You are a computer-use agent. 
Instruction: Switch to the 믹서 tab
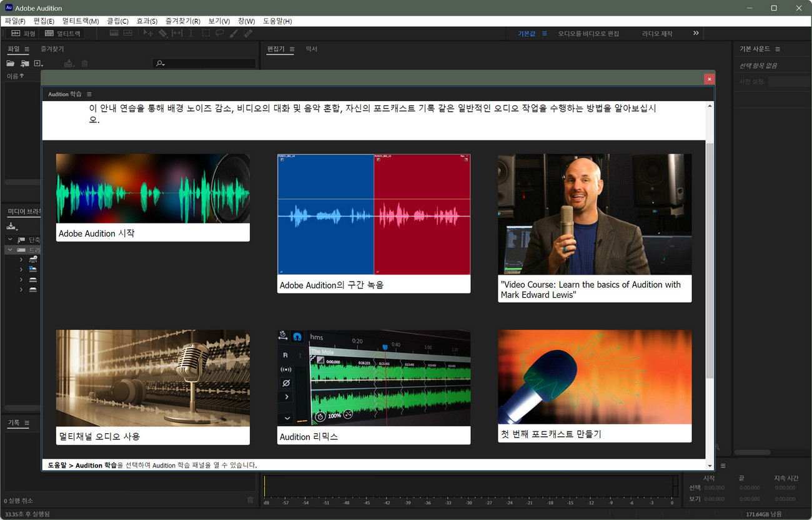[x=312, y=49]
